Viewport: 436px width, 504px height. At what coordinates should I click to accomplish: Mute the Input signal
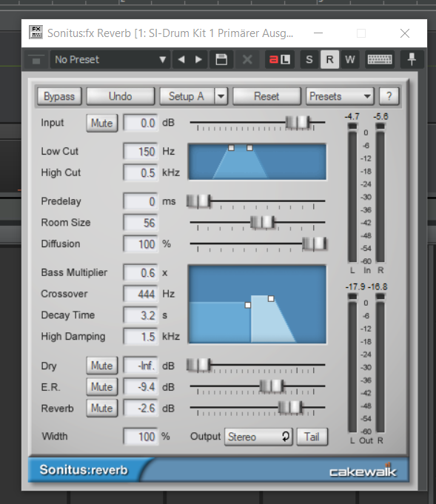click(x=102, y=123)
